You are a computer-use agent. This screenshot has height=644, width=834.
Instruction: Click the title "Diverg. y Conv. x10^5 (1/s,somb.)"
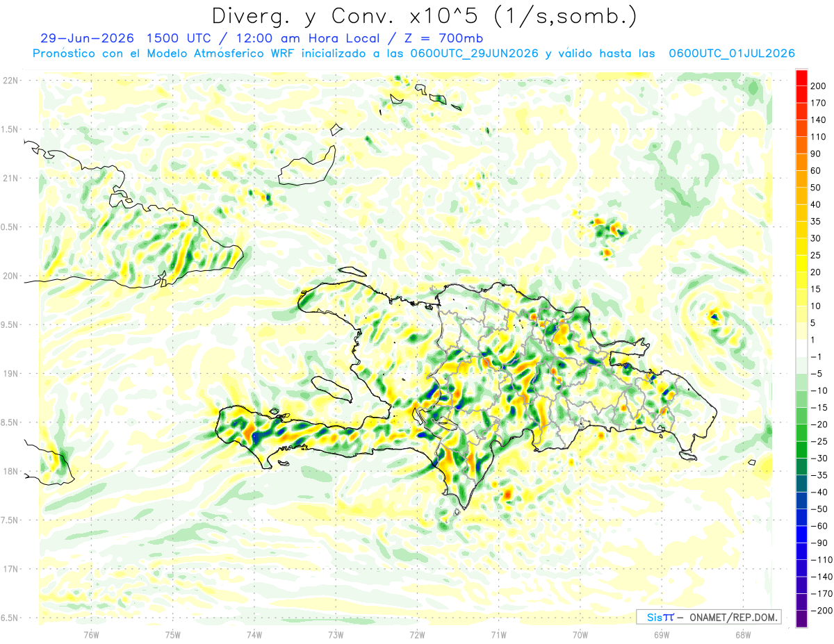(424, 16)
